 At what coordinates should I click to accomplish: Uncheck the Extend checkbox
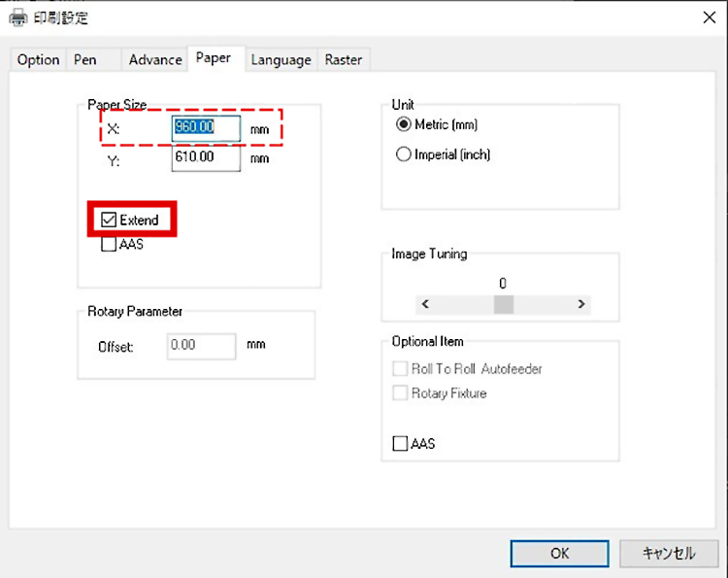(x=109, y=220)
